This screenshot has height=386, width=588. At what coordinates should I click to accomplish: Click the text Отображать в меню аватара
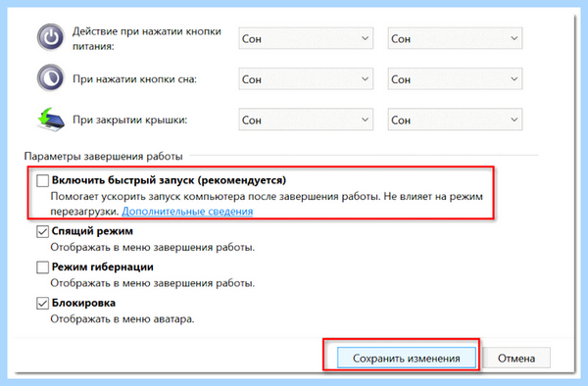pos(122,319)
